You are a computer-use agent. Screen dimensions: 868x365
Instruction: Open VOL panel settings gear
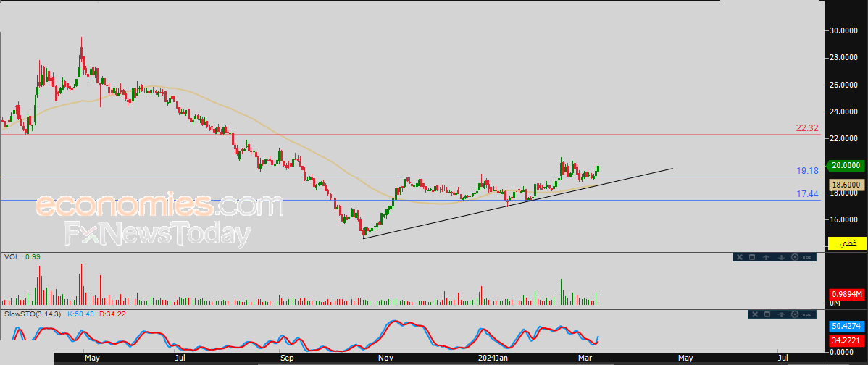tap(795, 257)
